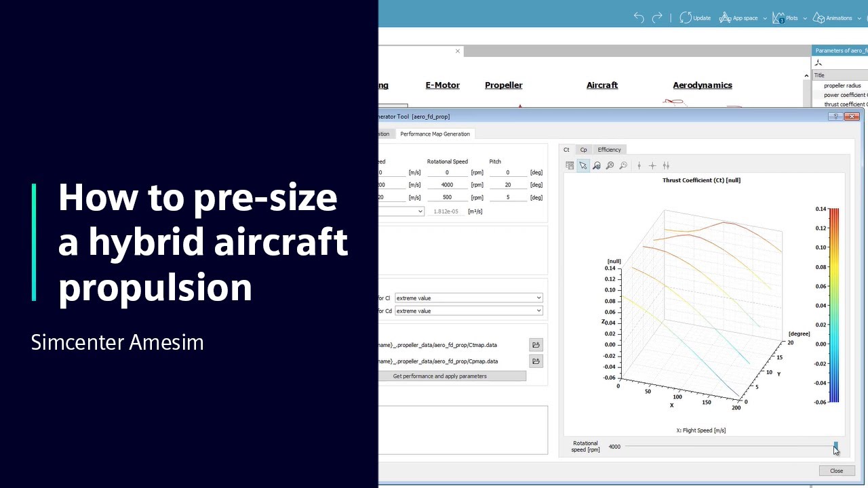868x488 pixels.
Task: Click the red X on the dialog title bar
Action: point(852,117)
